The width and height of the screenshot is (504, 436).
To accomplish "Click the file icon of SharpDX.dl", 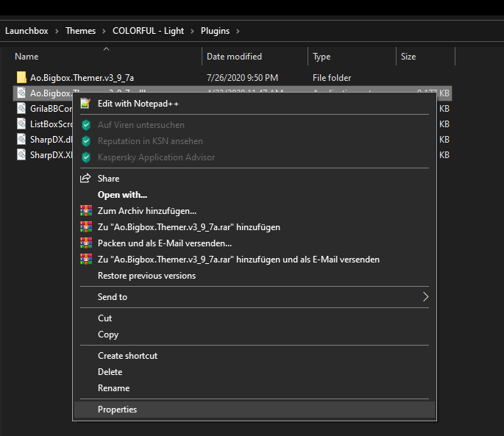I will 21,139.
